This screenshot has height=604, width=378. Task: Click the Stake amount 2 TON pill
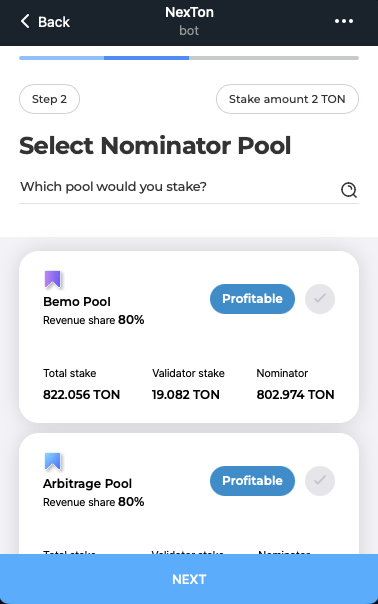[x=287, y=99]
